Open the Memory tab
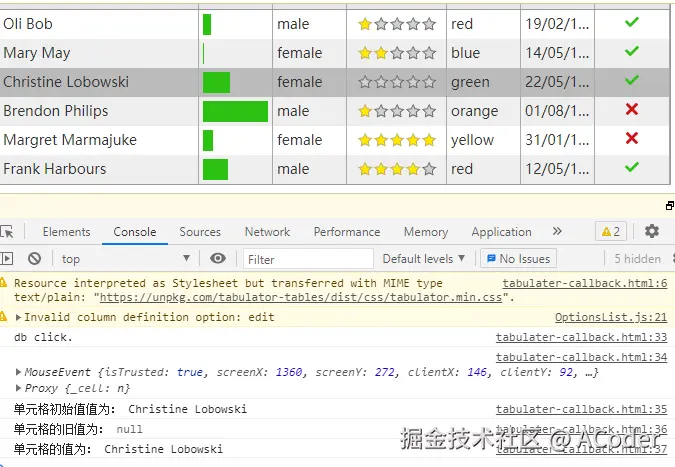The width and height of the screenshot is (675, 467). point(426,232)
